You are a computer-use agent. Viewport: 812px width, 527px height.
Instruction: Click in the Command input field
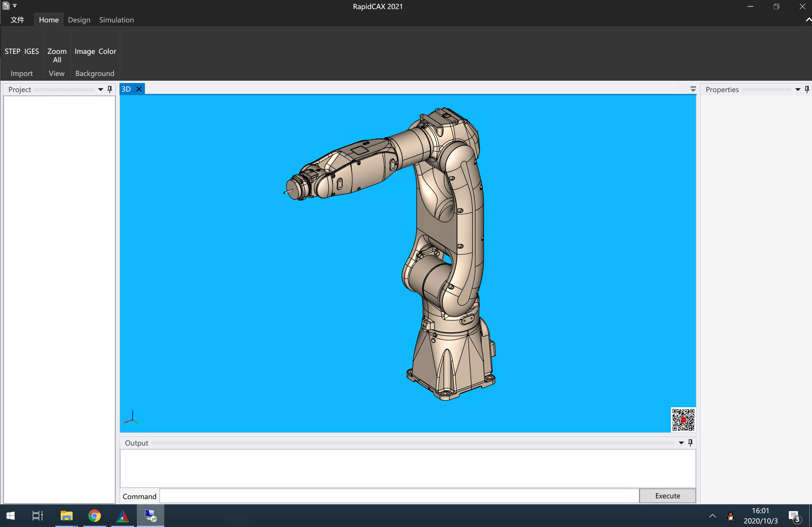(399, 496)
